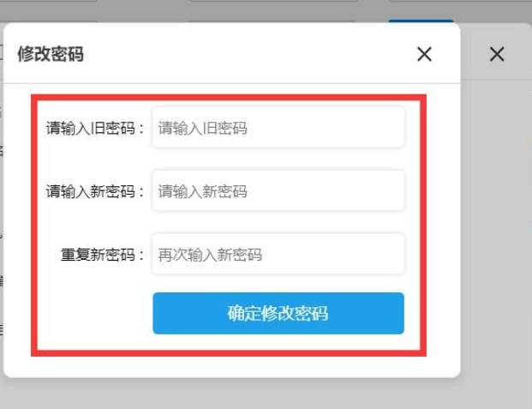Close the 修改密码 dialog with its X icon
The width and height of the screenshot is (532, 409).
point(424,54)
